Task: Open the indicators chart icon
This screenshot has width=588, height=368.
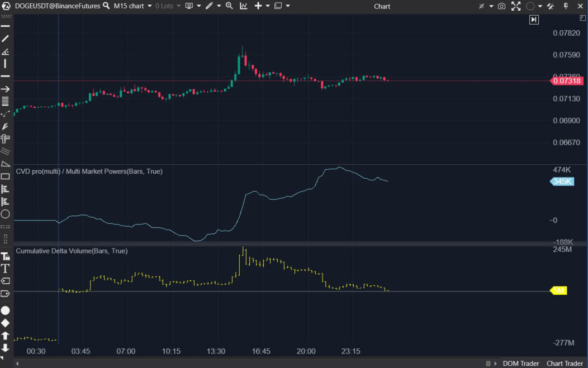Action: tap(244, 6)
